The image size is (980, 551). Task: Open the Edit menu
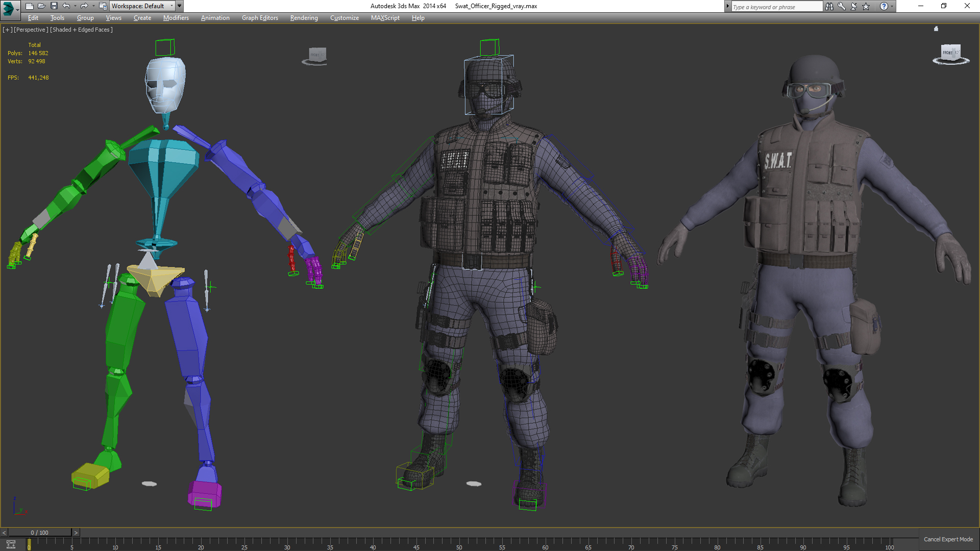(x=33, y=18)
